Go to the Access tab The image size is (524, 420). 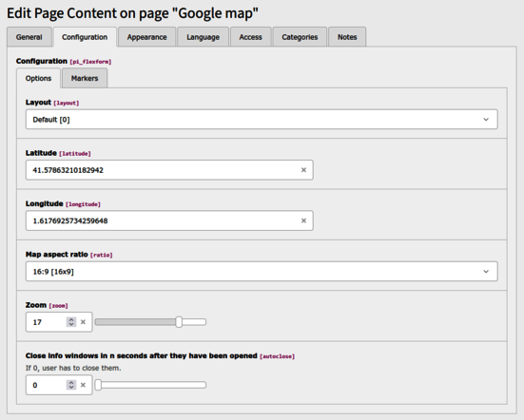(250, 37)
